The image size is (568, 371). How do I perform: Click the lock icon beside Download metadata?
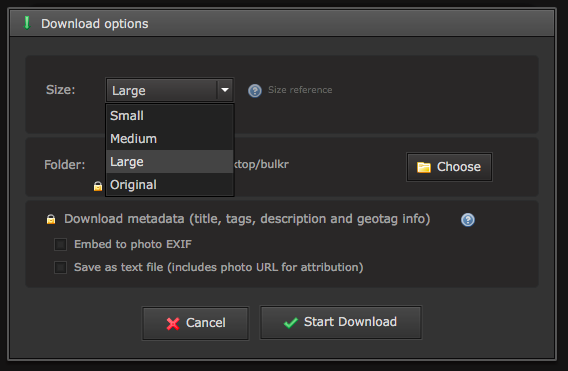[51, 219]
